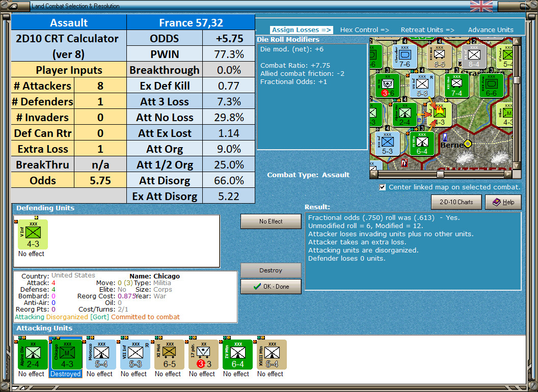The height and width of the screenshot is (392, 538).
Task: Click the burning 4-3 combat hex on map
Action: (440, 115)
